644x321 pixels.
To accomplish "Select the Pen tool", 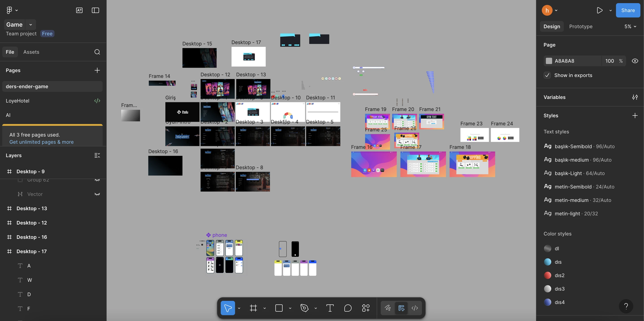I will [304, 308].
